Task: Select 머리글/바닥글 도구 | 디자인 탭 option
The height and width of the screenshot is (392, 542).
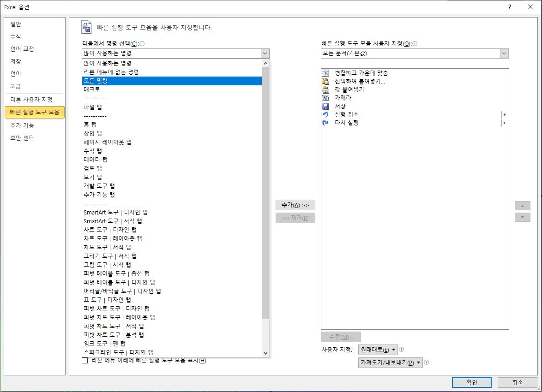Action: click(x=172, y=291)
